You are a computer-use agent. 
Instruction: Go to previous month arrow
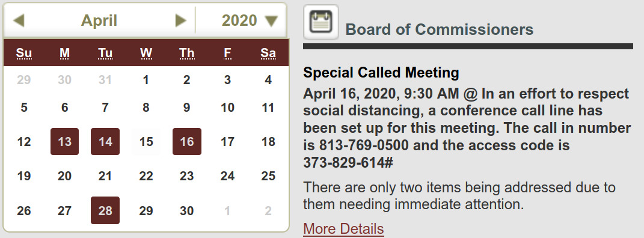[x=19, y=20]
